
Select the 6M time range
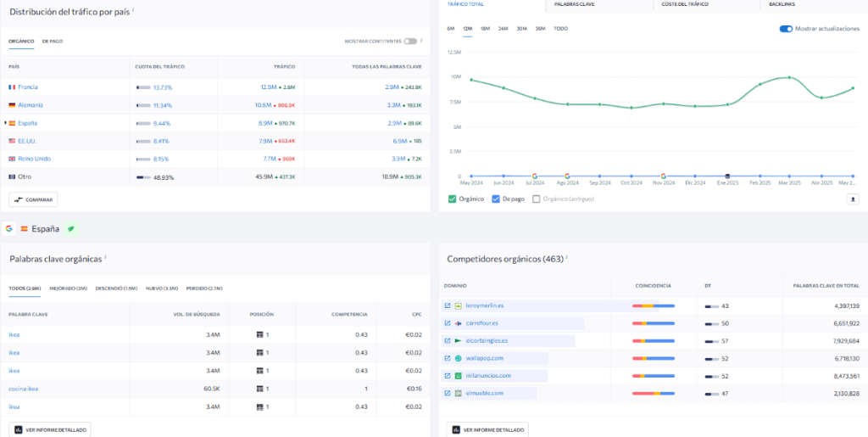point(451,28)
